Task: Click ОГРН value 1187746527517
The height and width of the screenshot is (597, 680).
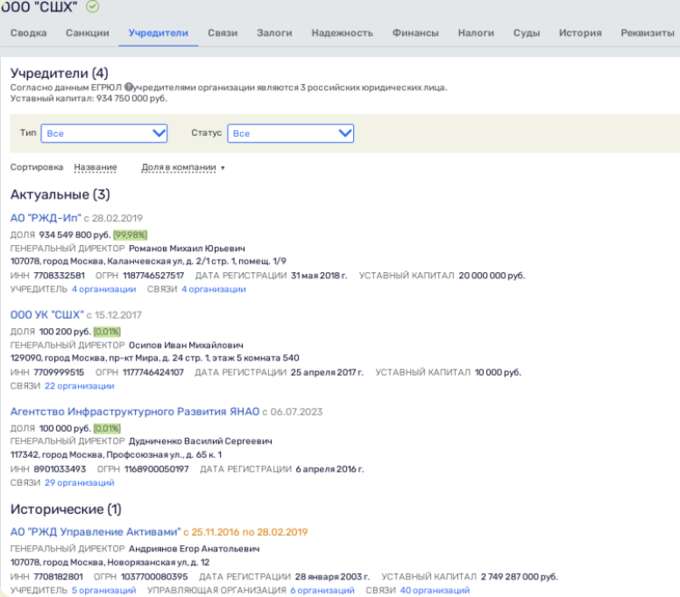Action: tap(154, 276)
